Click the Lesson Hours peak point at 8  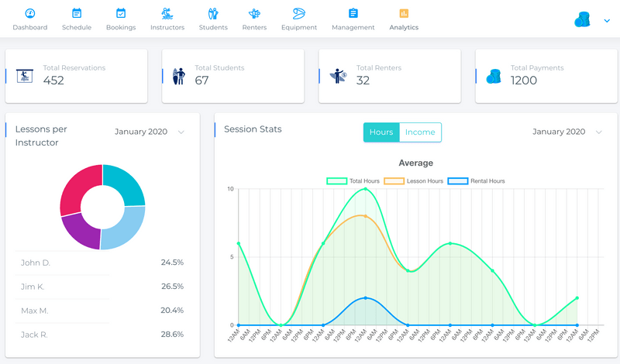tap(365, 216)
